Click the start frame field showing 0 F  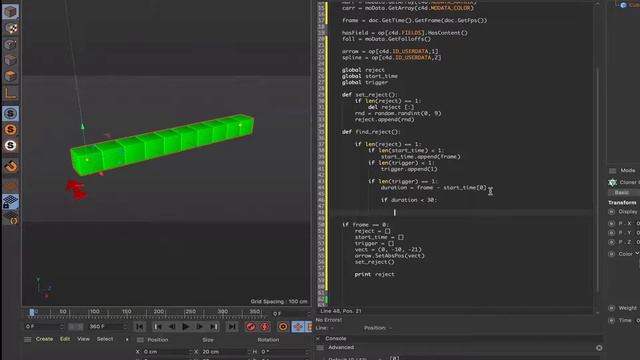pyautogui.click(x=43, y=327)
